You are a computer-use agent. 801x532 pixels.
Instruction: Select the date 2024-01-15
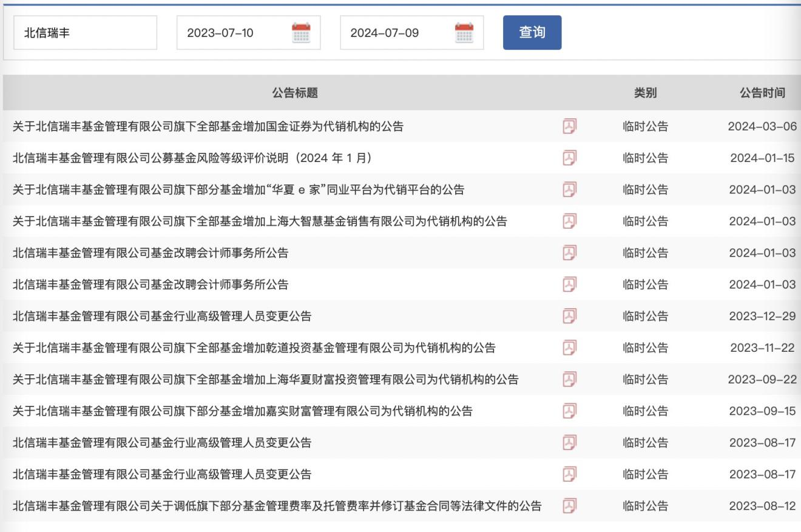point(762,158)
